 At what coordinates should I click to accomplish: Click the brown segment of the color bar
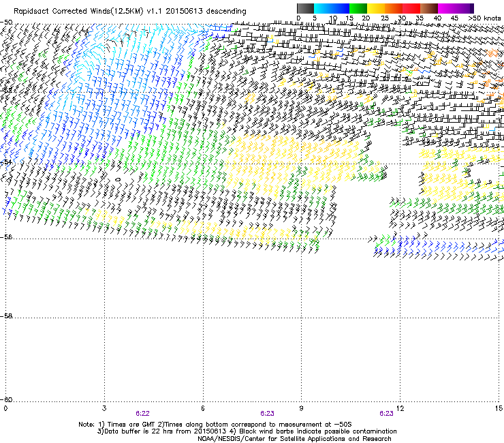(x=429, y=8)
